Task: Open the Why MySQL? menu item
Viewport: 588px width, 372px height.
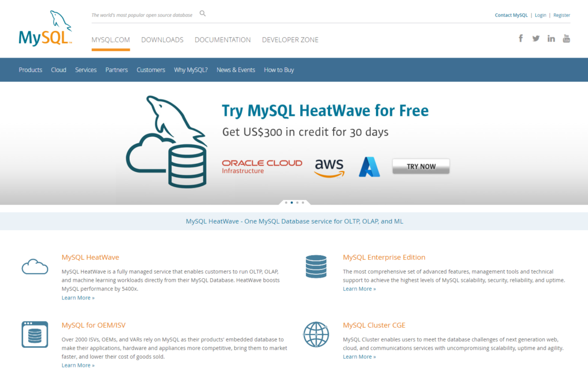Action: pos(191,70)
